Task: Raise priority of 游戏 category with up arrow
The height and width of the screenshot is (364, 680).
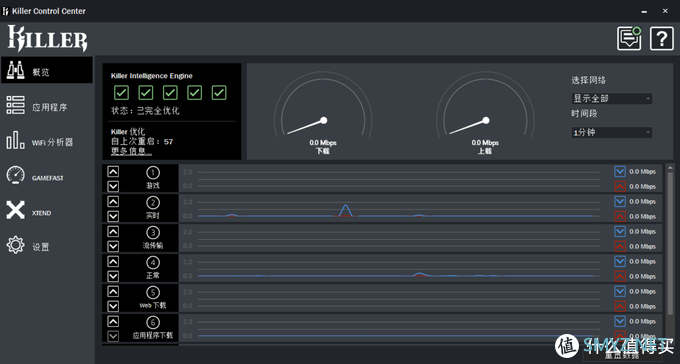Action: click(x=113, y=172)
